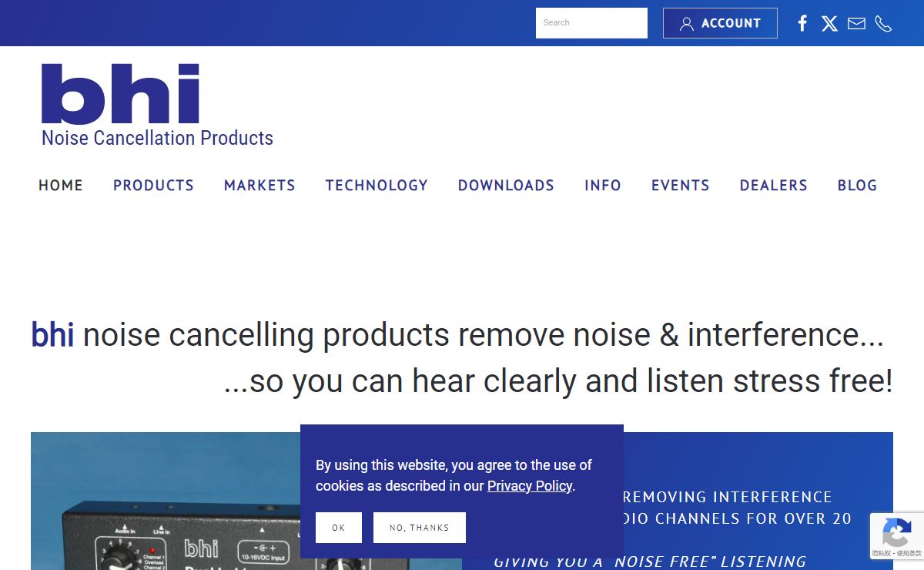Decline cookies with No, Thanks

point(420,528)
